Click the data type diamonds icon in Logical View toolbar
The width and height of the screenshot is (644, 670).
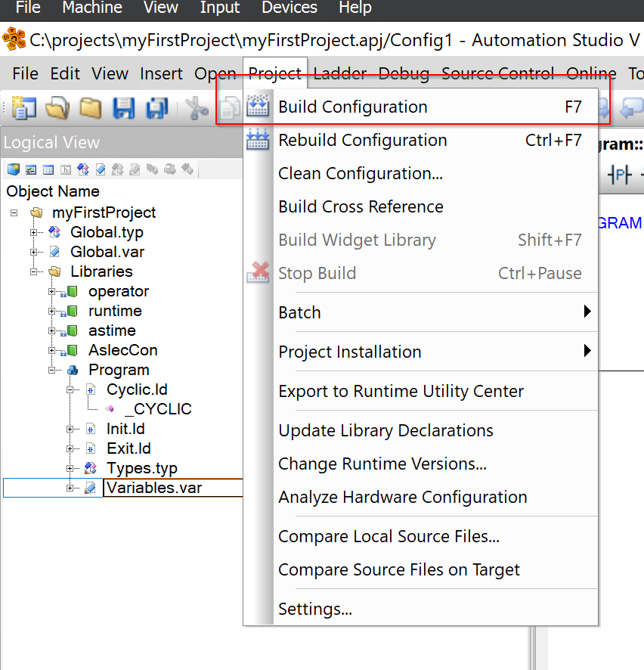point(83,169)
